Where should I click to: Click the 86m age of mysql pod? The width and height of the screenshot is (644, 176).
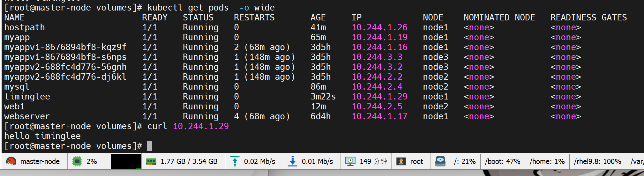(x=318, y=87)
